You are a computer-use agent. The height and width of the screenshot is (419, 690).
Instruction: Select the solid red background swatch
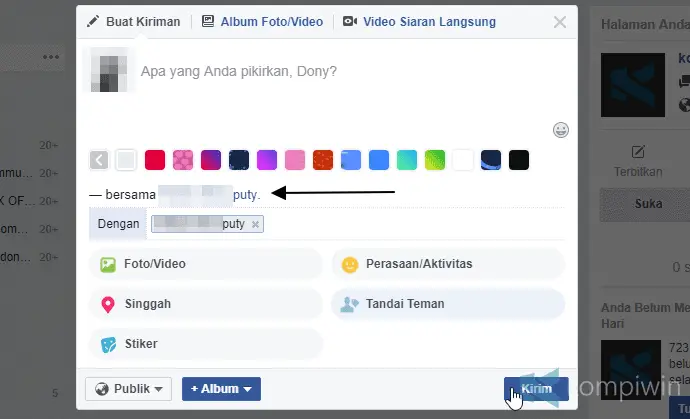154,160
